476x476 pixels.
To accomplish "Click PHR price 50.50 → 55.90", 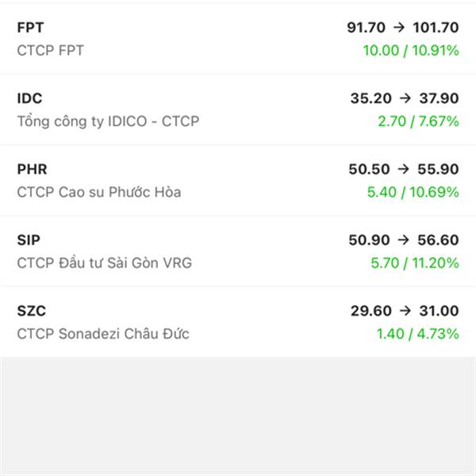I will tap(403, 170).
